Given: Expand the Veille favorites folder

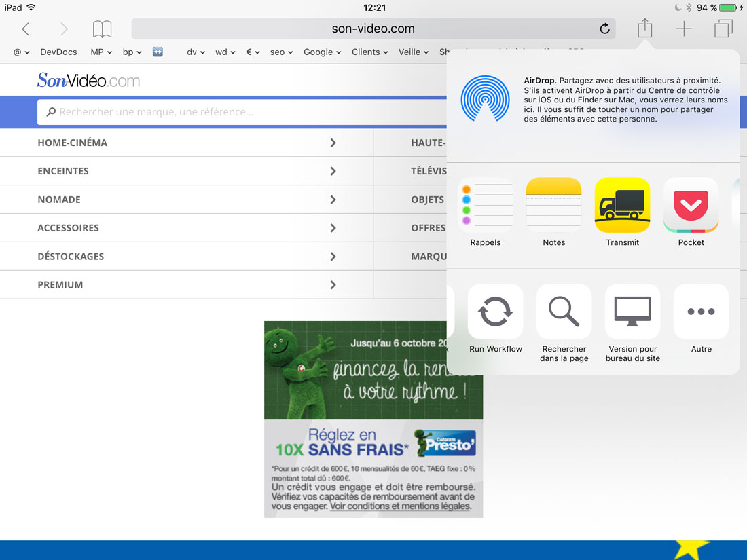Looking at the screenshot, I should pos(414,52).
